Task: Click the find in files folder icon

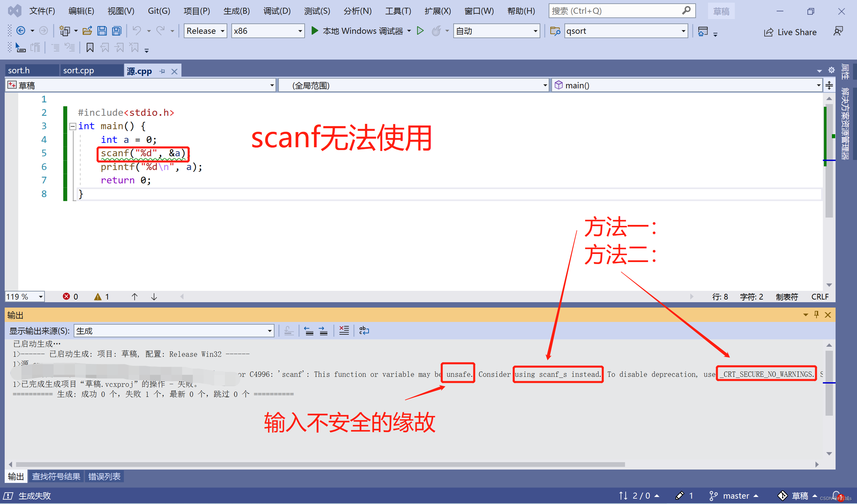Action: tap(555, 31)
